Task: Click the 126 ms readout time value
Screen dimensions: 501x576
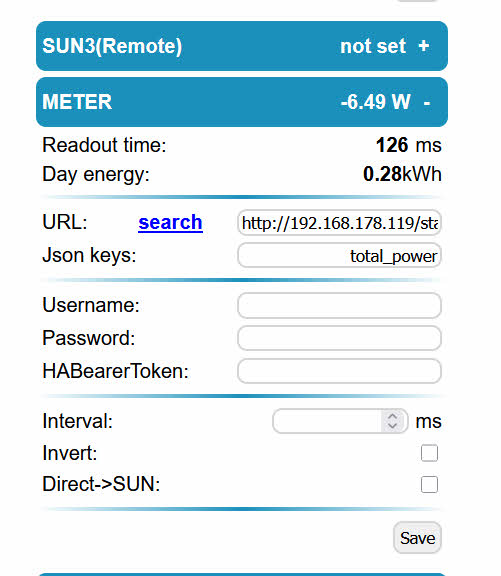Action: coord(408,145)
